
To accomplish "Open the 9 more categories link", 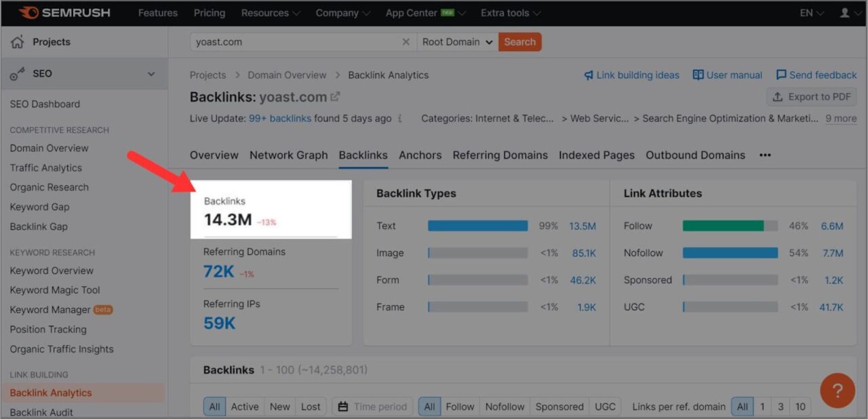I will [841, 118].
